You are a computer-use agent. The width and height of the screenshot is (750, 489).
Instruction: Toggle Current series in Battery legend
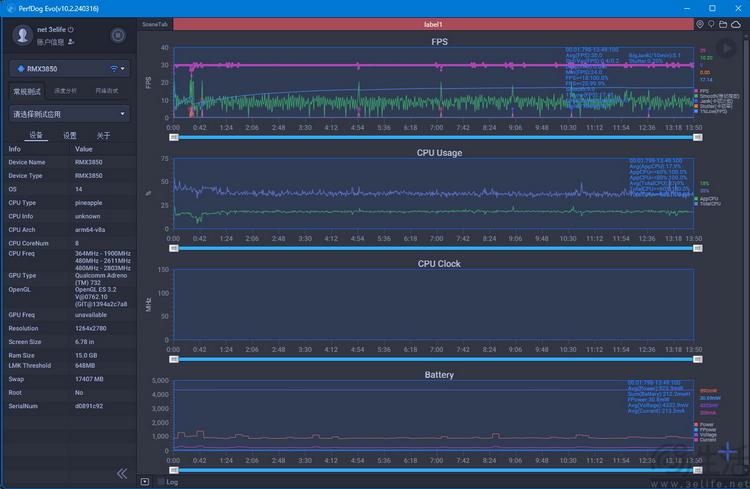pyautogui.click(x=705, y=440)
